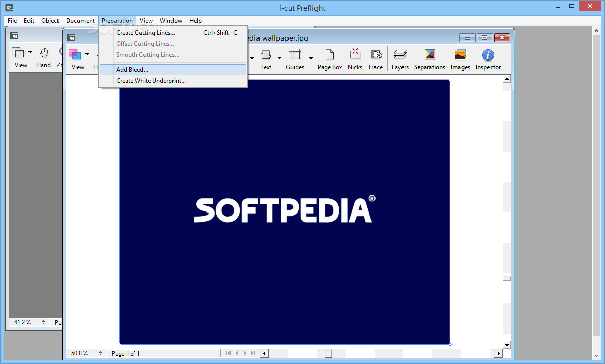Click horizontal scroll left arrow
This screenshot has height=364, width=605.
click(264, 353)
